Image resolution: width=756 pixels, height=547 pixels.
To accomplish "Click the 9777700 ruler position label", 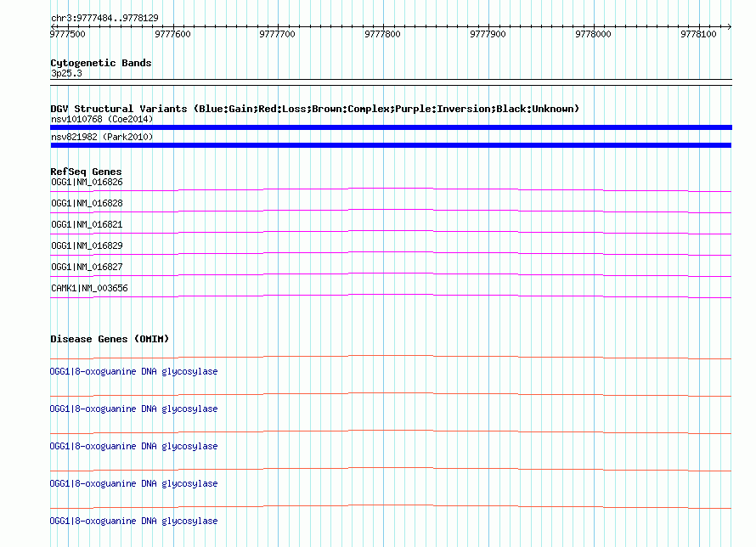I will tap(277, 34).
